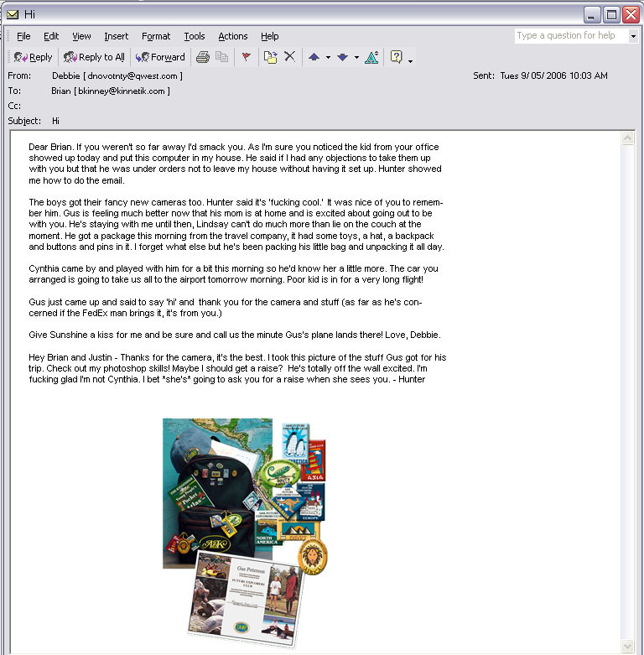Click the font size A icon
This screenshot has height=655, width=644.
(x=371, y=57)
